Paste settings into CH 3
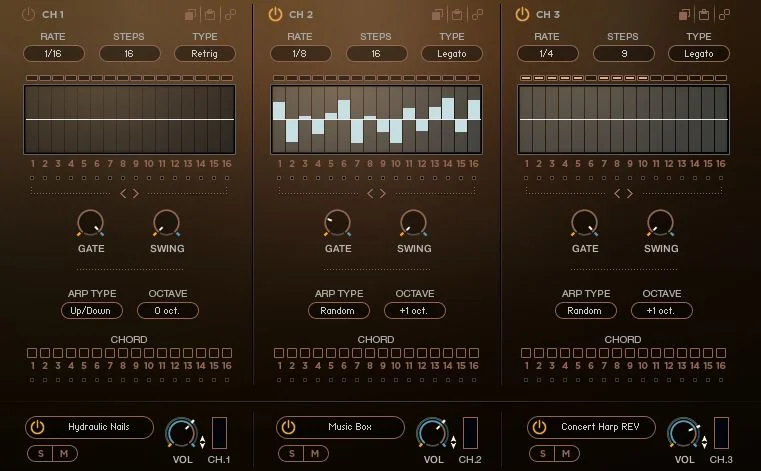 point(704,15)
